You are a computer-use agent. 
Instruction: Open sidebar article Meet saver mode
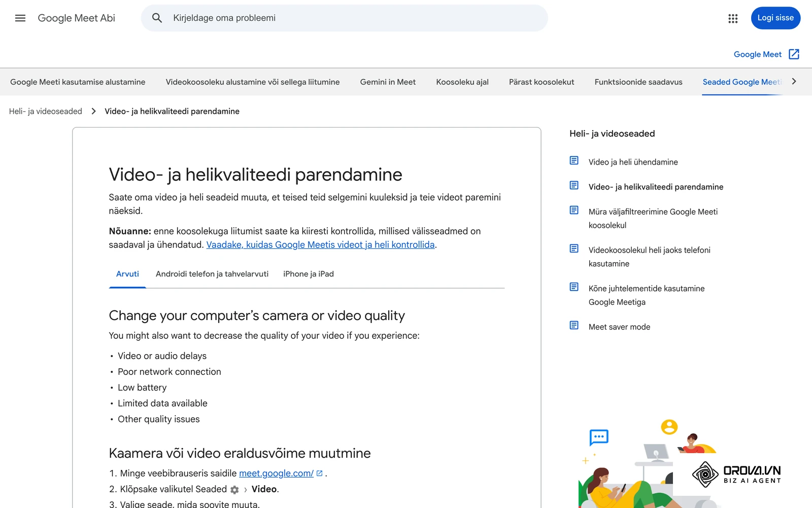[x=619, y=327]
